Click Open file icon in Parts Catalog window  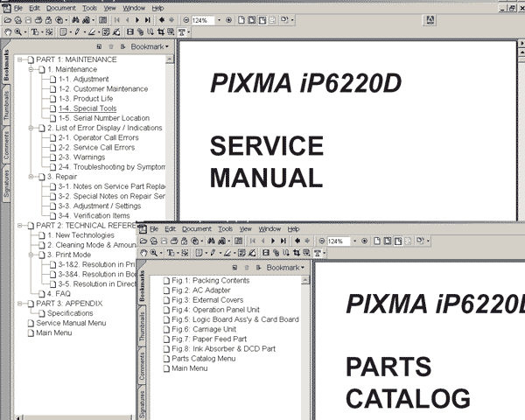pos(143,241)
